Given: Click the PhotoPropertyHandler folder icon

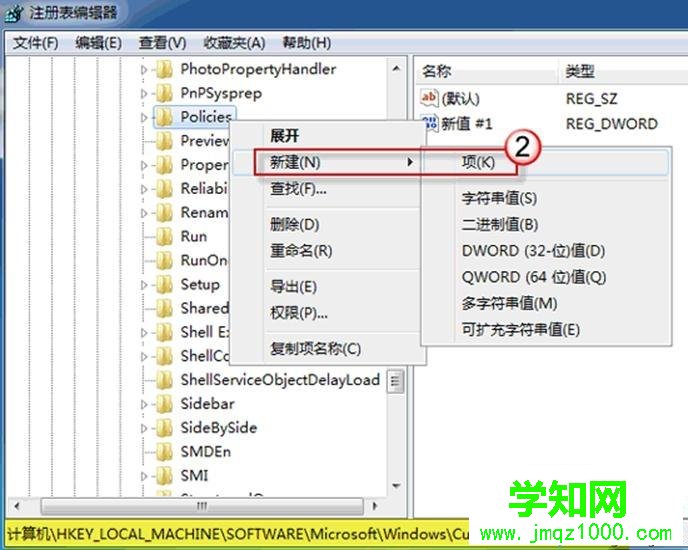Looking at the screenshot, I should coord(165,69).
